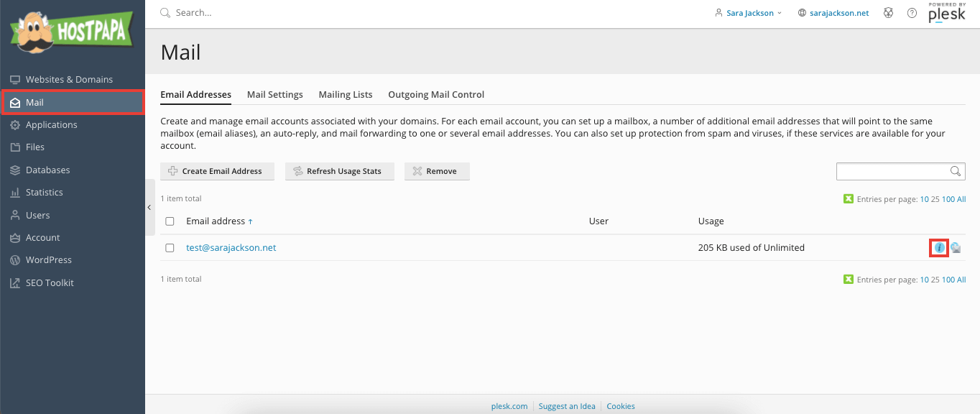This screenshot has width=980, height=414.
Task: Click the help question mark icon
Action: pos(912,12)
